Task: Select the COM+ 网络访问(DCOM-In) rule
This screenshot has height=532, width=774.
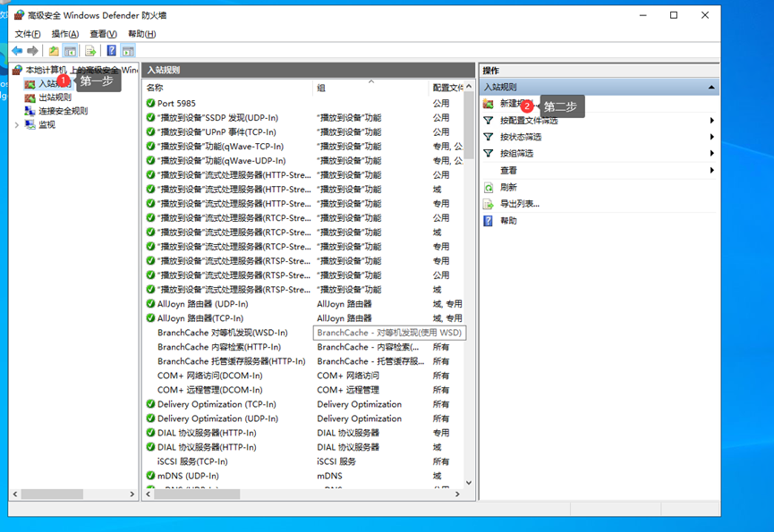Action: [209, 376]
